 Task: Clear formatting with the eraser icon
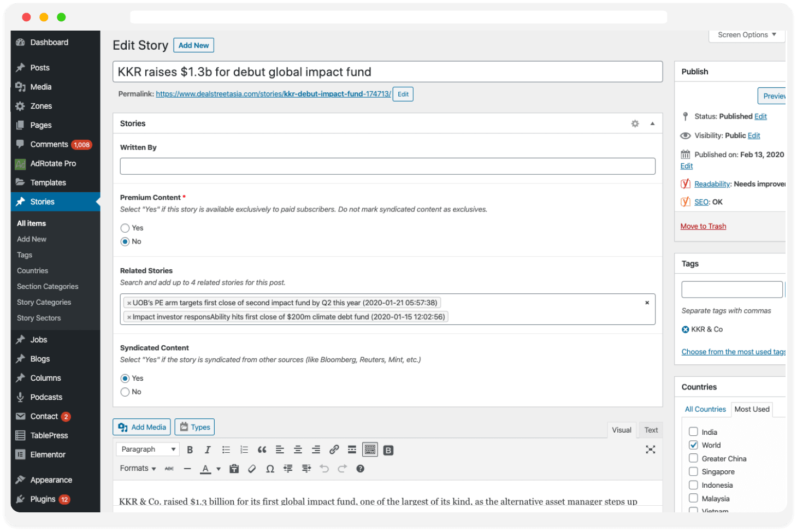pos(252,469)
